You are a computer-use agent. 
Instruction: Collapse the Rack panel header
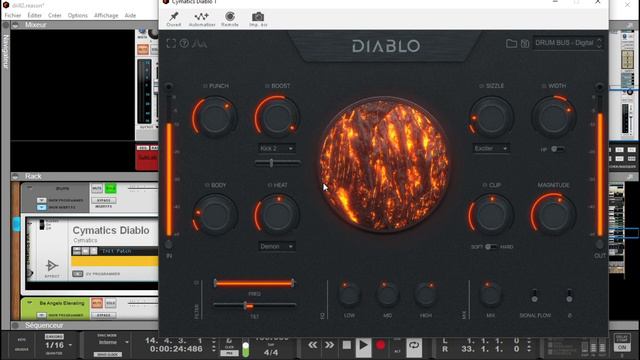pos(15,176)
